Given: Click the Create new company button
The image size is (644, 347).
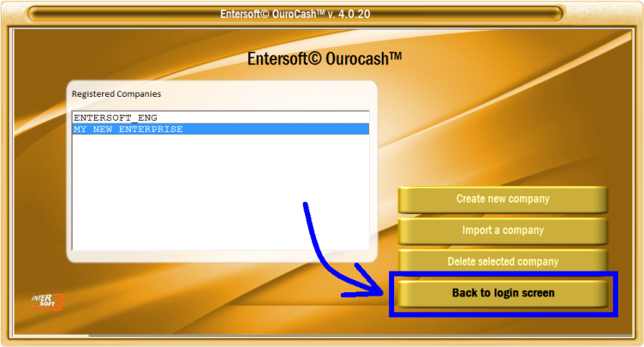Looking at the screenshot, I should pyautogui.click(x=503, y=200).
